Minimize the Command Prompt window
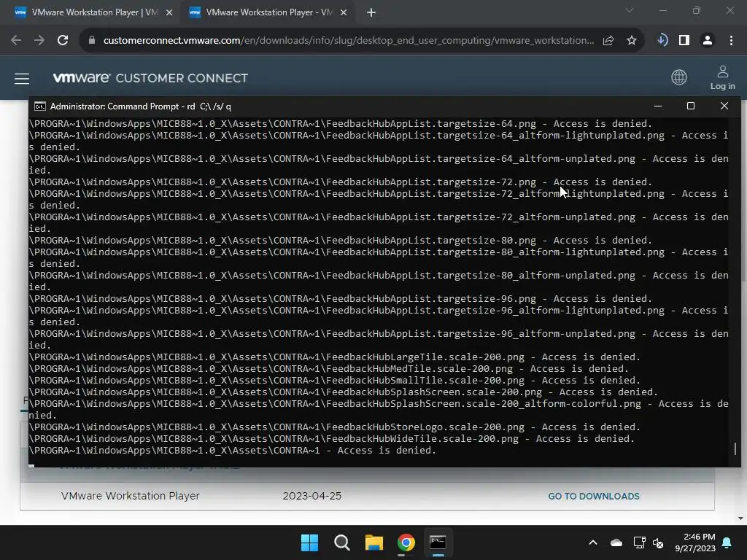 coord(658,106)
